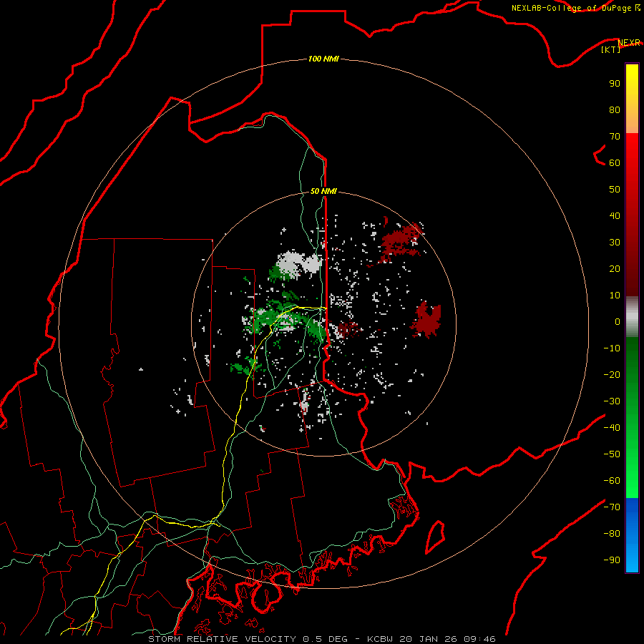Click the -10 value on velocity scale

(x=612, y=348)
